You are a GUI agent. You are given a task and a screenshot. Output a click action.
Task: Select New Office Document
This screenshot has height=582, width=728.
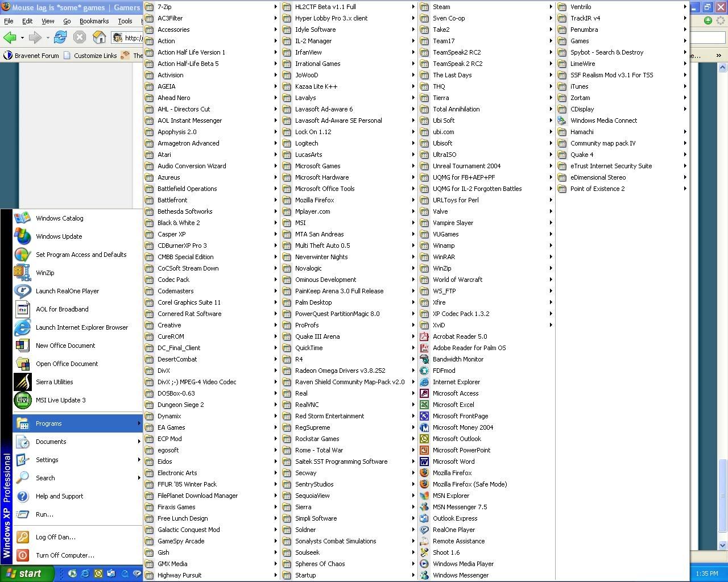[x=77, y=346]
